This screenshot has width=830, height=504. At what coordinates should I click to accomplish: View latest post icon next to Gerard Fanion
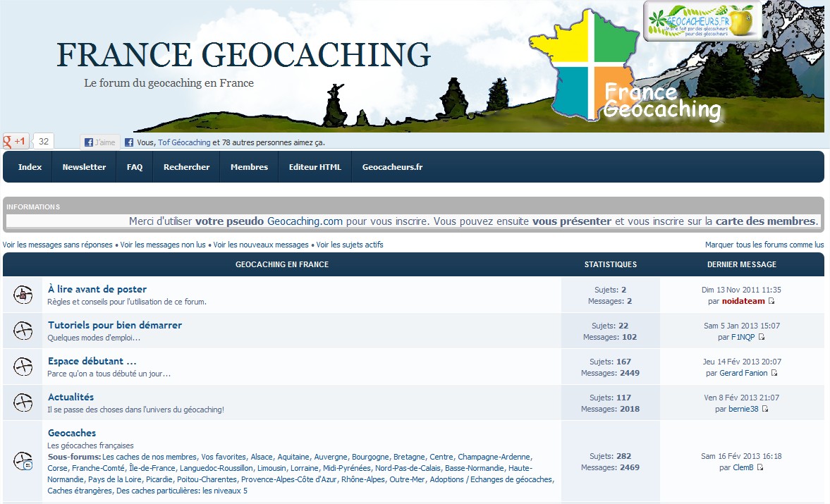[774, 373]
